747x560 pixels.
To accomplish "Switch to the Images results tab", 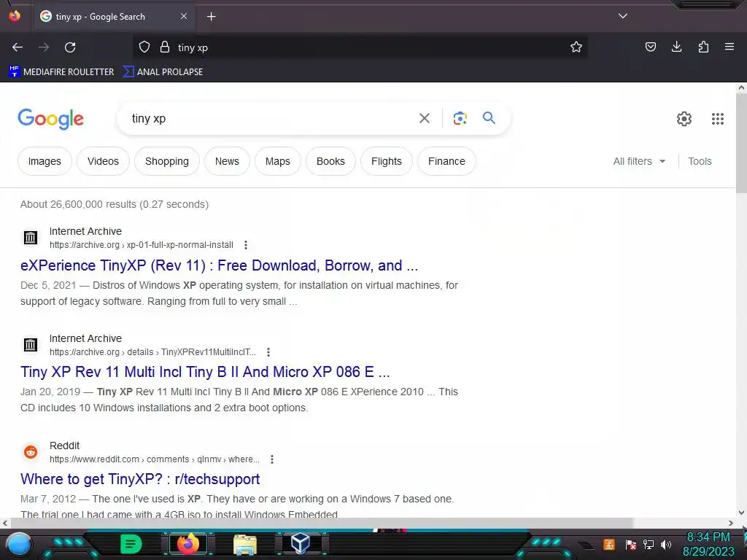I will (x=44, y=161).
